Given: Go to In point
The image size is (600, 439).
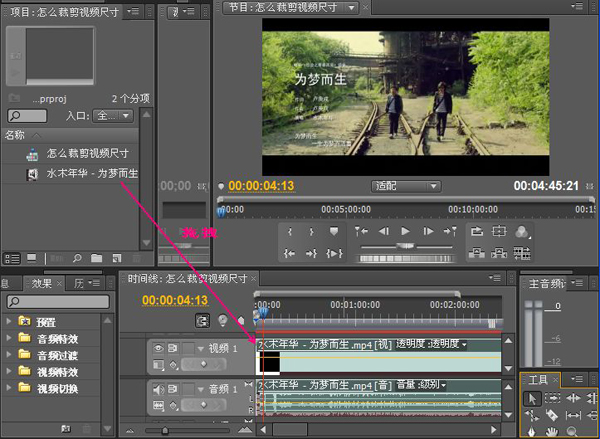Looking at the screenshot, I should pos(290,253).
